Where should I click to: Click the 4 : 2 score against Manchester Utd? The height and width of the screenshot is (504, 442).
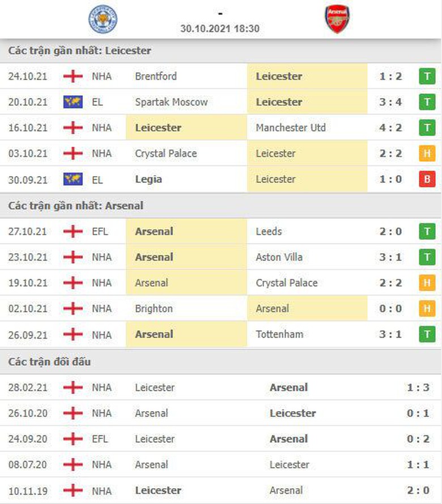point(390,128)
